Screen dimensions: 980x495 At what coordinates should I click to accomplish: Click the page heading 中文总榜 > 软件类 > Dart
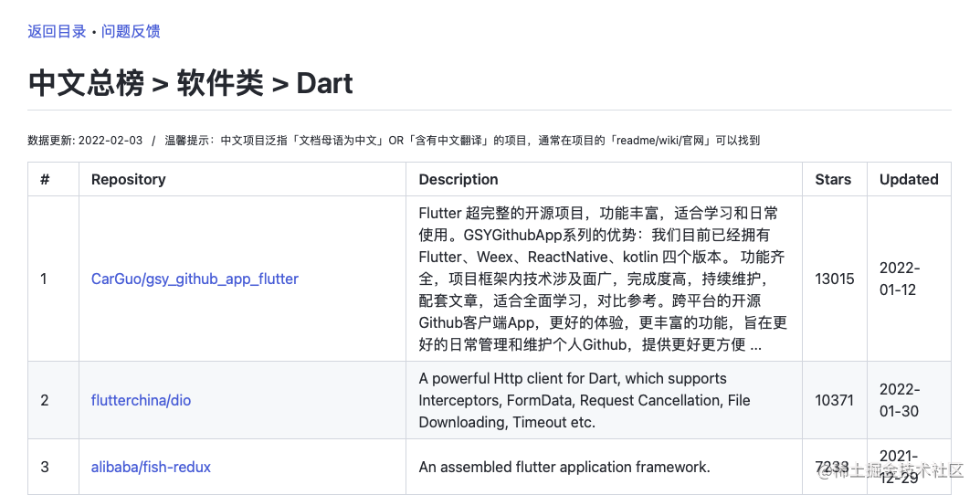click(191, 83)
